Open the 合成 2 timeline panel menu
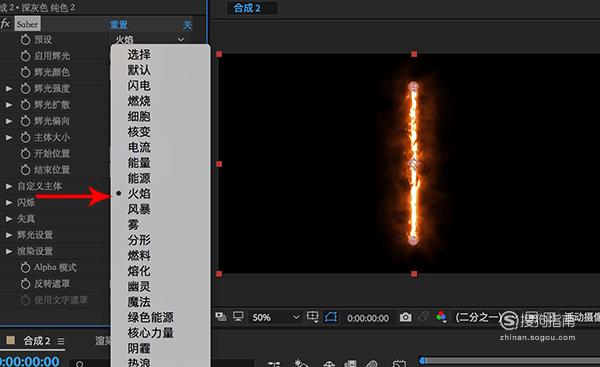The width and height of the screenshot is (600, 367). point(61,341)
